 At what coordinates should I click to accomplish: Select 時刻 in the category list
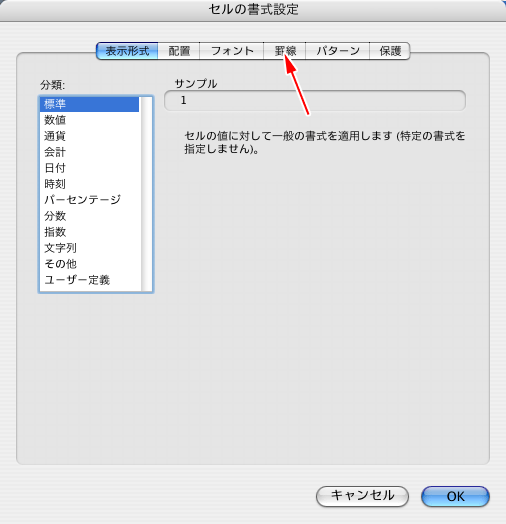[90, 184]
